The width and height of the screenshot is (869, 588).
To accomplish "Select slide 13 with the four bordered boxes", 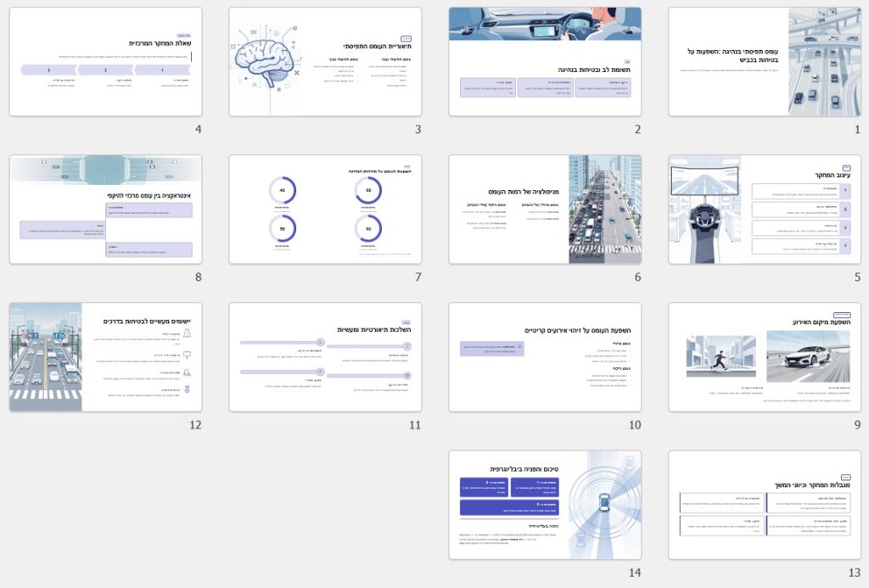I will tap(764, 504).
